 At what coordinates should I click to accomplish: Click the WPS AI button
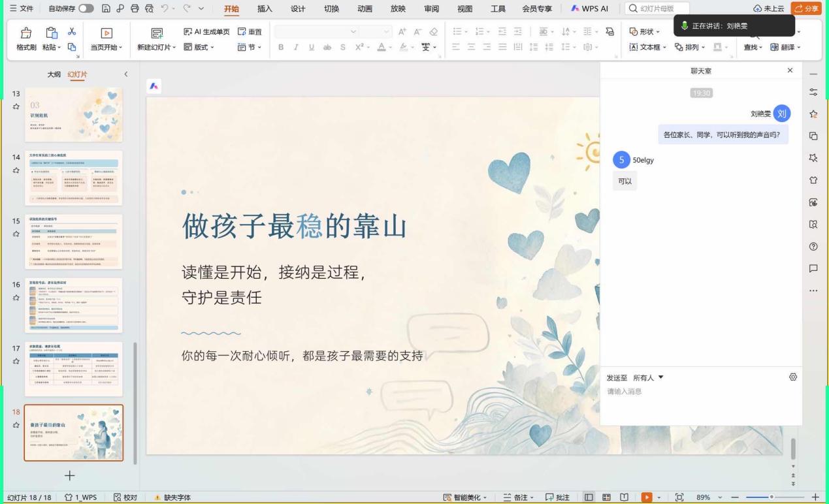click(x=589, y=8)
